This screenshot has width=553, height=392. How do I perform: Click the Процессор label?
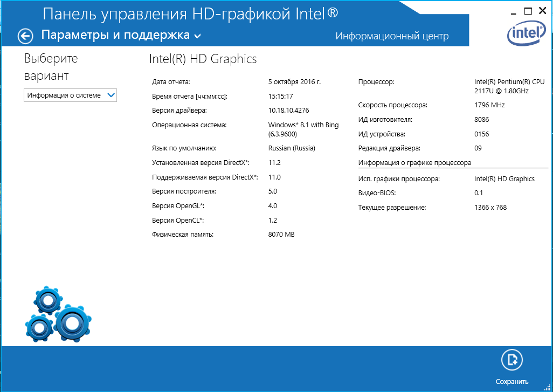[376, 82]
